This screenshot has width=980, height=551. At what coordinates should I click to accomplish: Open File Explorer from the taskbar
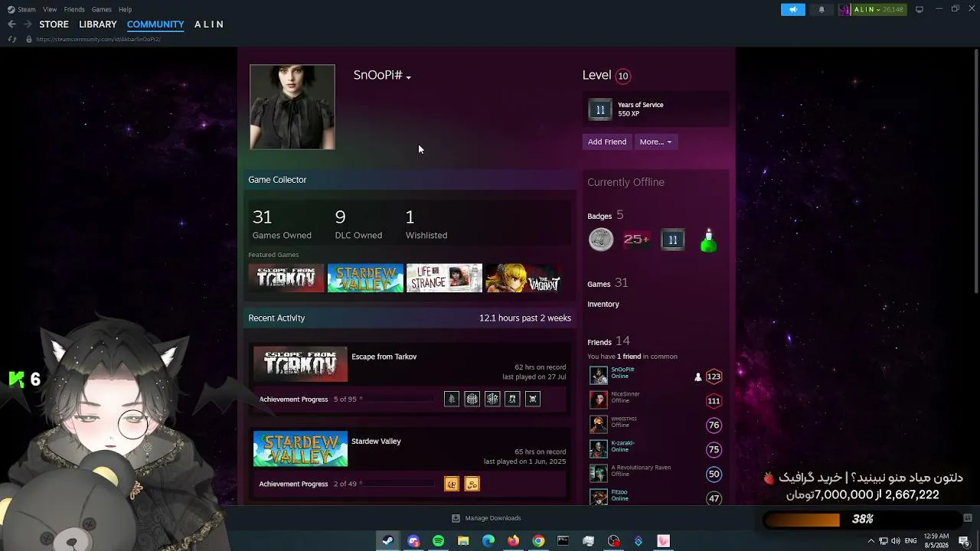463,541
